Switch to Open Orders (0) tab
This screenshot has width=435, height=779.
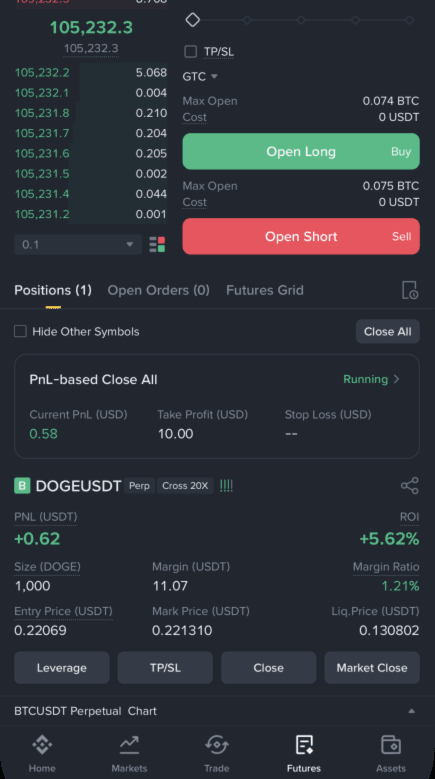pyautogui.click(x=158, y=290)
